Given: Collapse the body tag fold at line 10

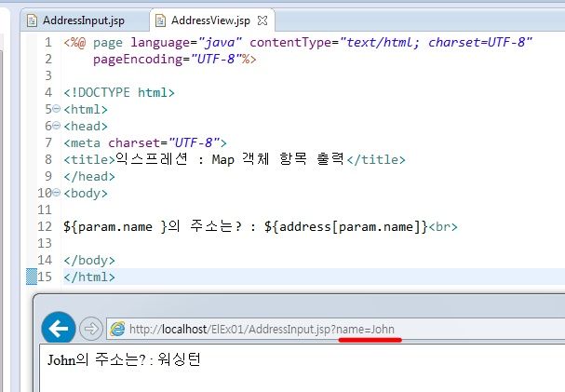Looking at the screenshot, I should 57,192.
